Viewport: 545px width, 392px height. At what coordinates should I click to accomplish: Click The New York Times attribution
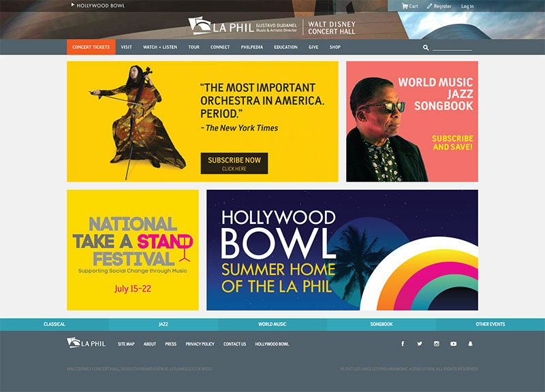point(240,128)
